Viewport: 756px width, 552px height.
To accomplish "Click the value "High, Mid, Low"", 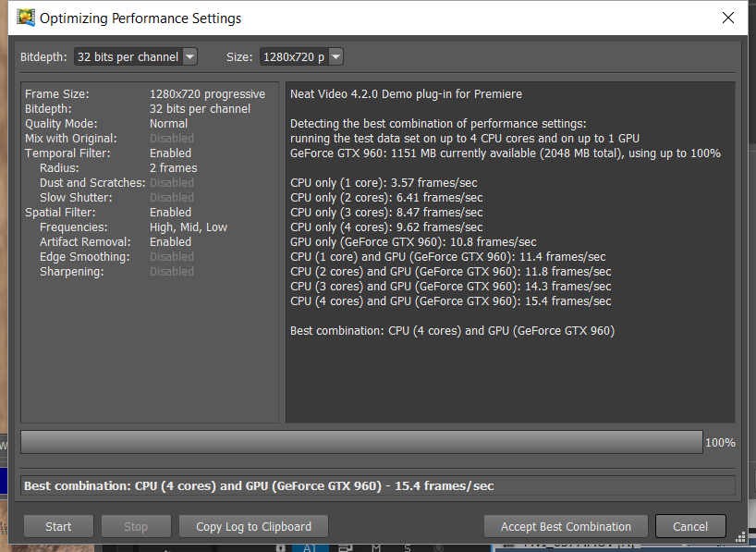I will (x=188, y=227).
